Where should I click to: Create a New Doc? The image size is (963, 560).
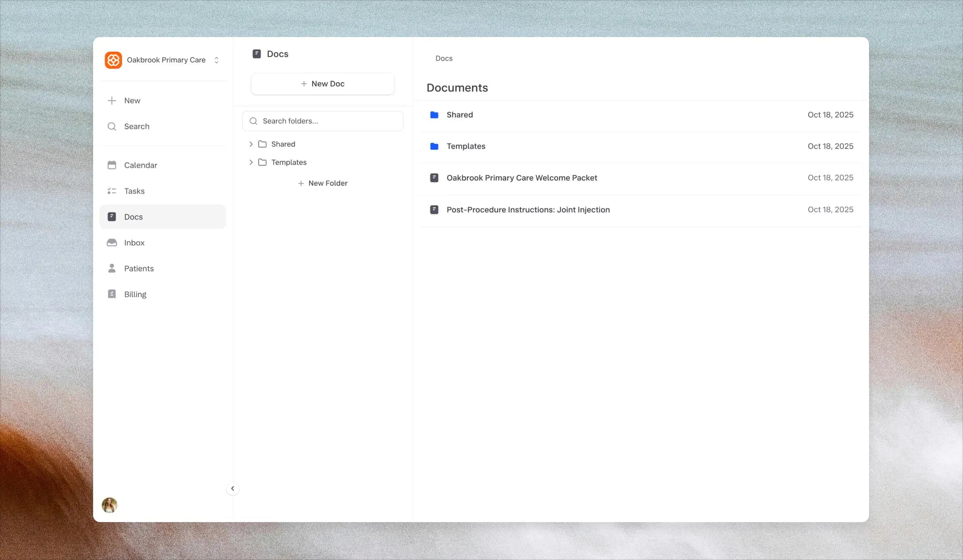point(322,84)
